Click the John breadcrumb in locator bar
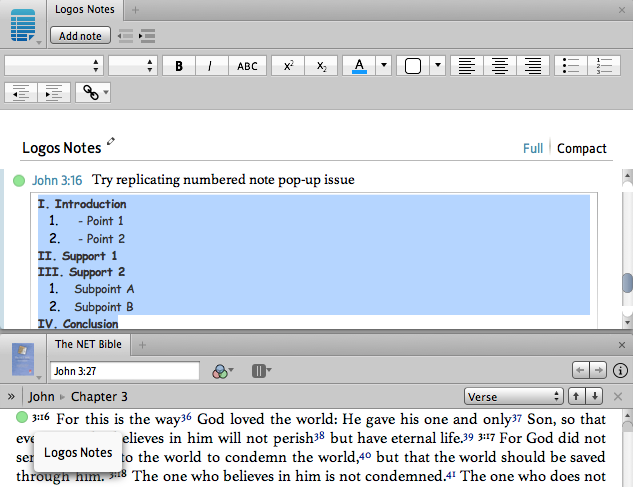 coord(41,397)
